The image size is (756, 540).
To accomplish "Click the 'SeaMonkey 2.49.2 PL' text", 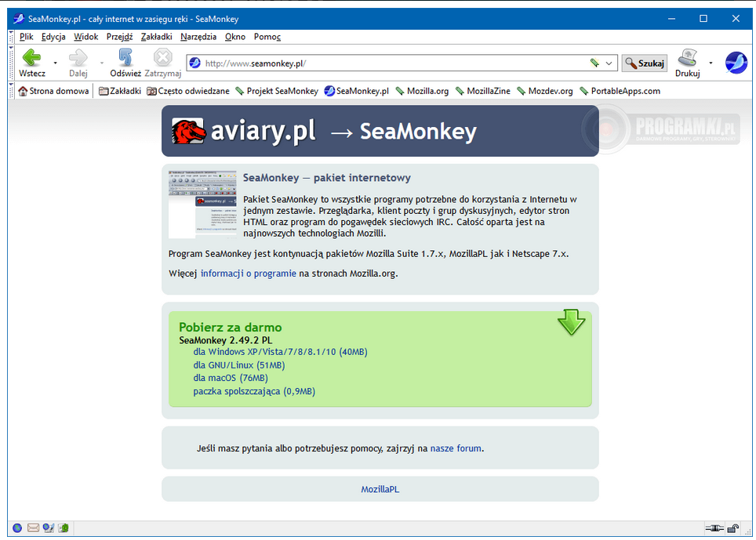I will tap(226, 340).
